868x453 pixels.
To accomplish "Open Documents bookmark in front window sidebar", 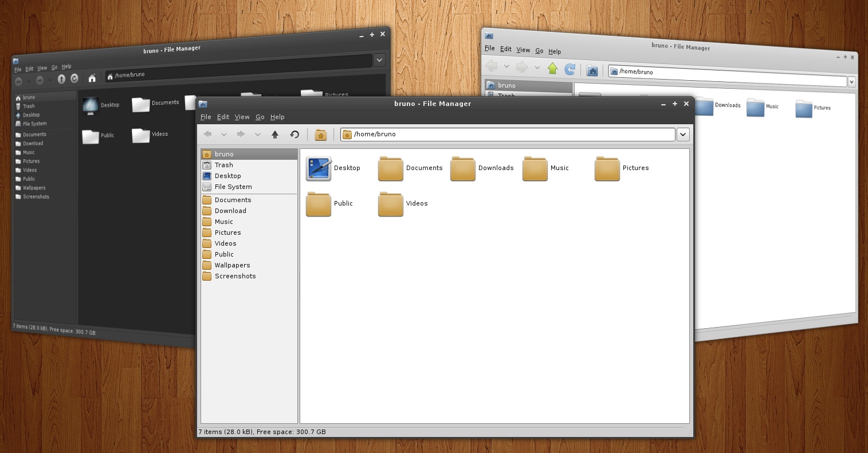I will pyautogui.click(x=249, y=200).
